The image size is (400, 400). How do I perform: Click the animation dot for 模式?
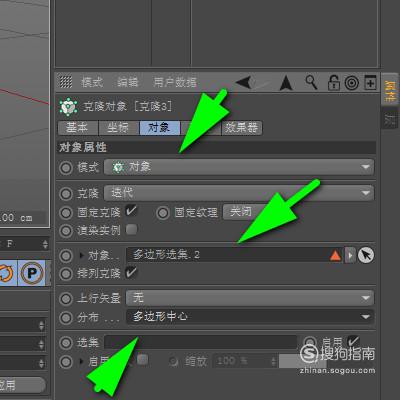tap(66, 167)
